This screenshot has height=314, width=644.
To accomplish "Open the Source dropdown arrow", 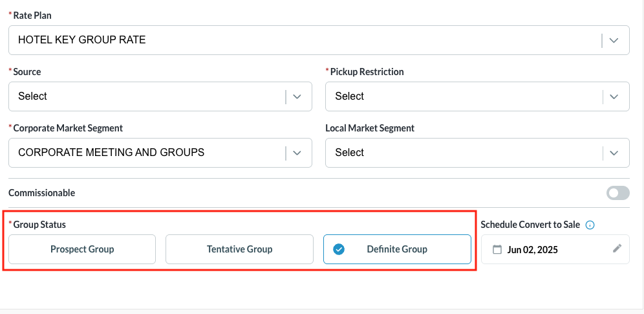I will [297, 96].
